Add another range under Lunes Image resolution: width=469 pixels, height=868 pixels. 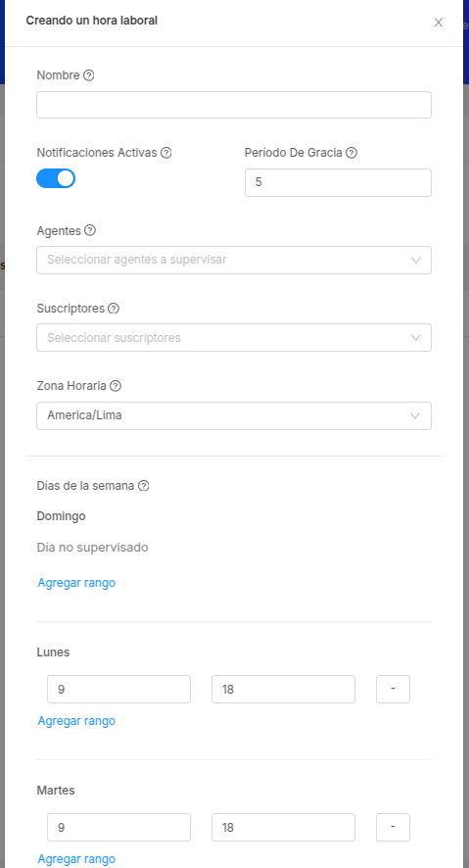click(76, 721)
